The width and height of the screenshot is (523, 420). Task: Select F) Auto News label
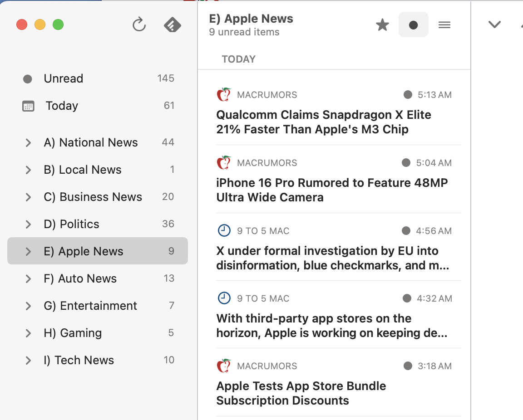pos(80,278)
